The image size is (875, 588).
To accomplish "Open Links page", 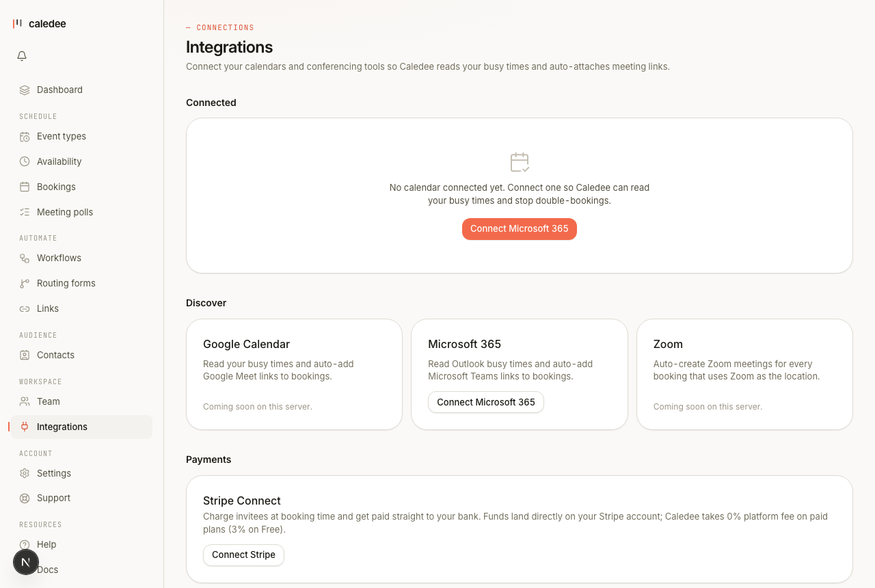I will (x=81, y=308).
